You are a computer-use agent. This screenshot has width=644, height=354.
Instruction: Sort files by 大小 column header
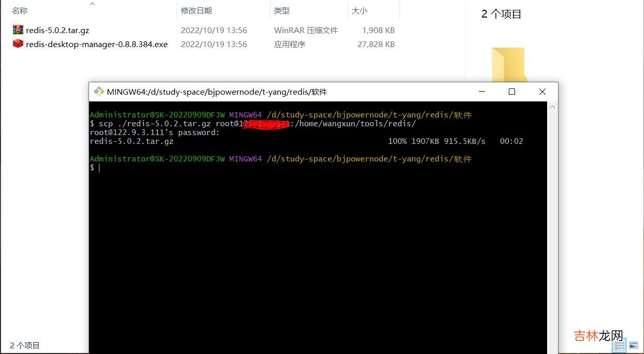pos(360,11)
